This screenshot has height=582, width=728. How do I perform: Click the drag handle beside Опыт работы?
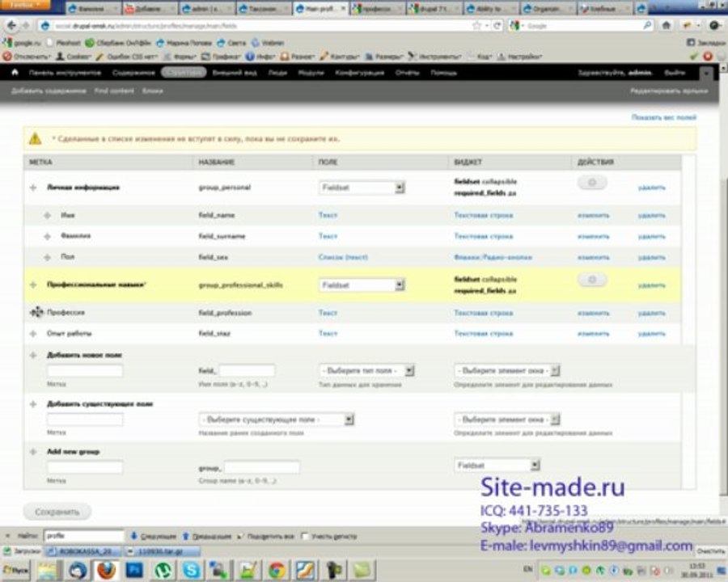pos(33,333)
